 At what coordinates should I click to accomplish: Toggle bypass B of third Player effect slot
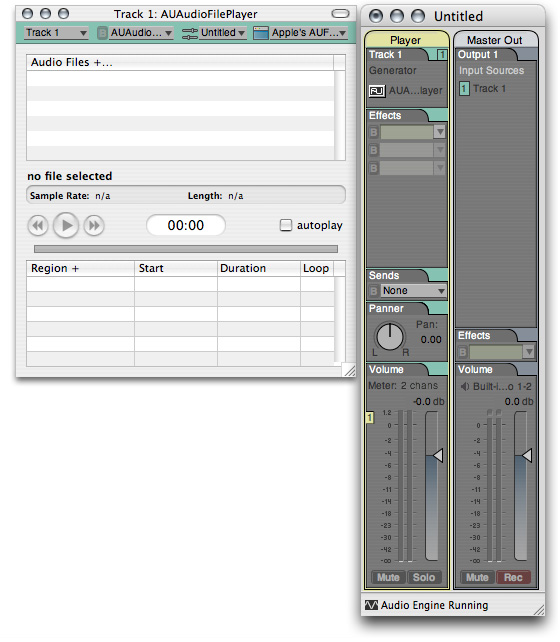point(373,168)
